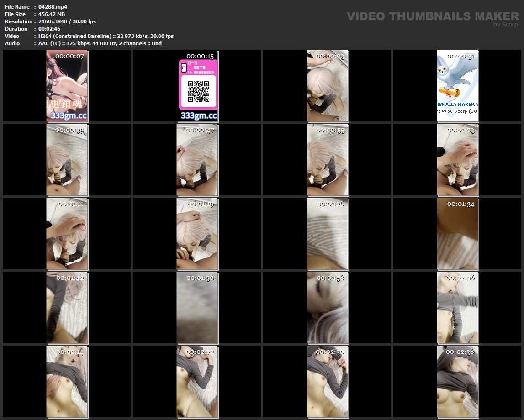524x420 pixels.
Task: Click the thumbnail timestamped 00:01:11
Action: (67, 234)
